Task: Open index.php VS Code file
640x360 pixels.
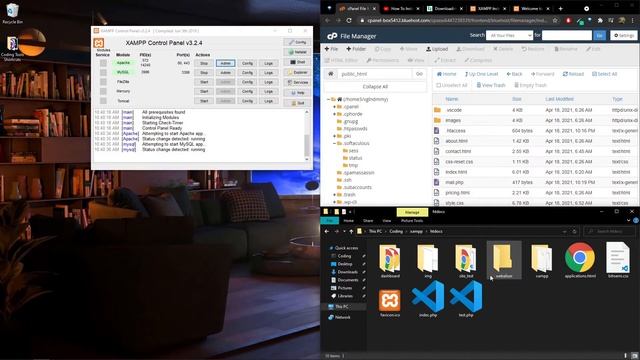Action: [x=428, y=299]
